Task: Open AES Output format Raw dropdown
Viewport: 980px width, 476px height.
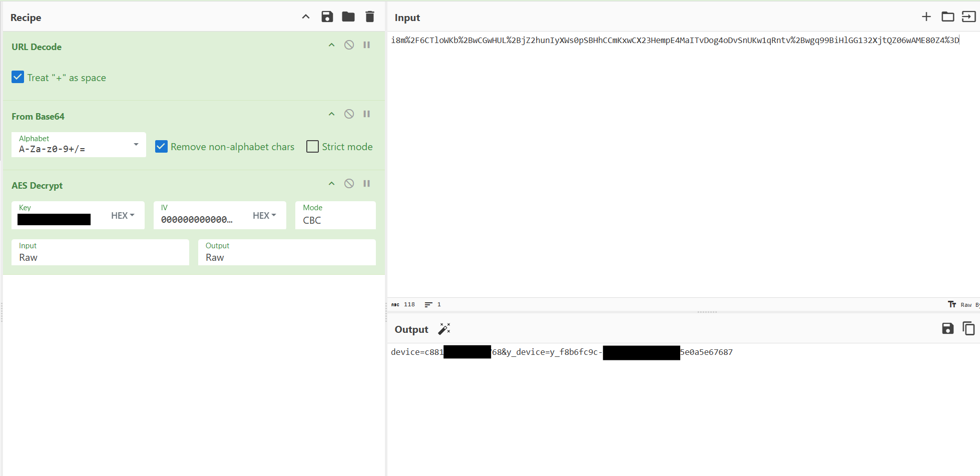Action: (287, 252)
